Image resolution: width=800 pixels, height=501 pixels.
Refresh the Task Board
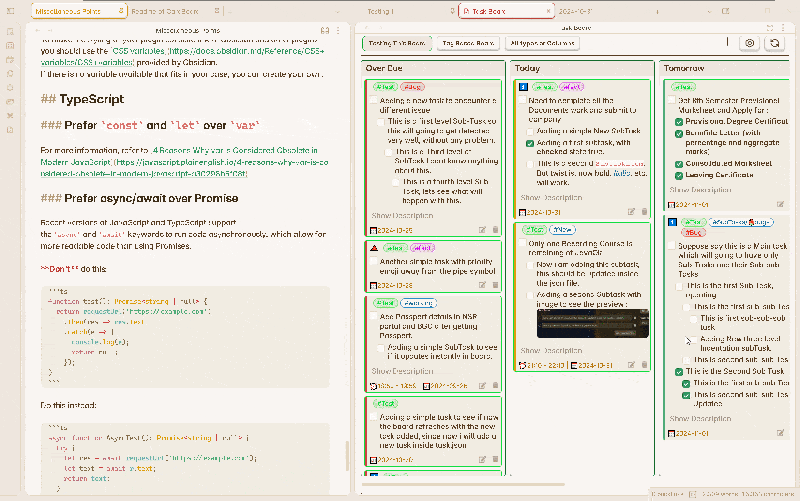[x=774, y=43]
